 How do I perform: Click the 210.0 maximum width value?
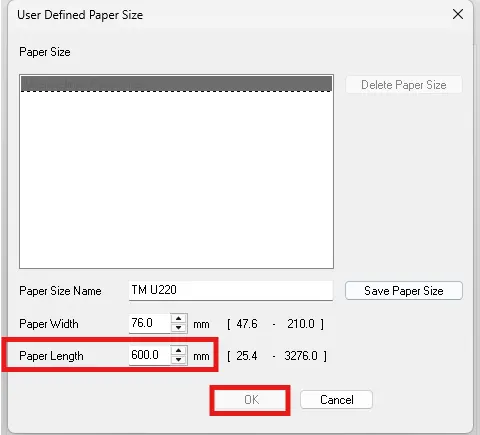pyautogui.click(x=301, y=324)
